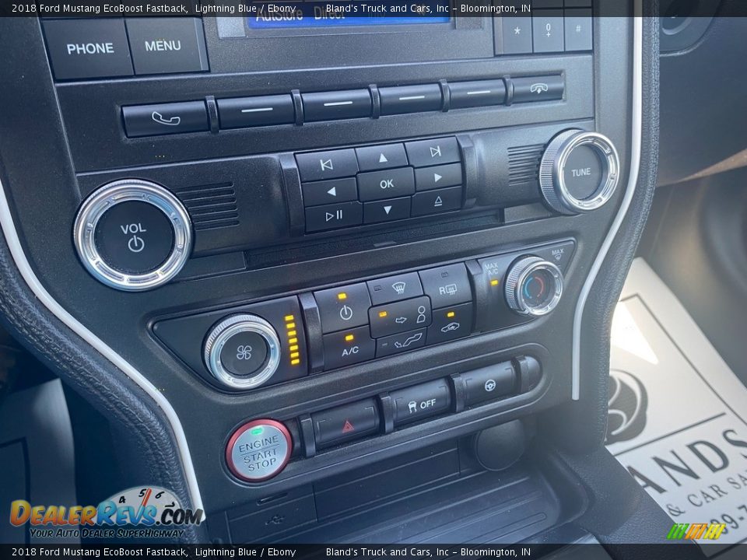Eject the disc
Viewport: 747px width, 560px height.
pos(437,201)
